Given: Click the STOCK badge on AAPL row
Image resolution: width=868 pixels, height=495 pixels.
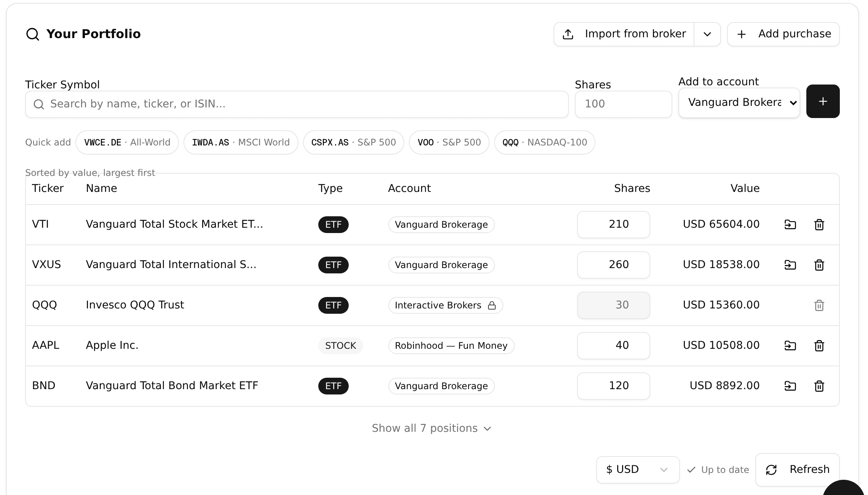Looking at the screenshot, I should [340, 346].
